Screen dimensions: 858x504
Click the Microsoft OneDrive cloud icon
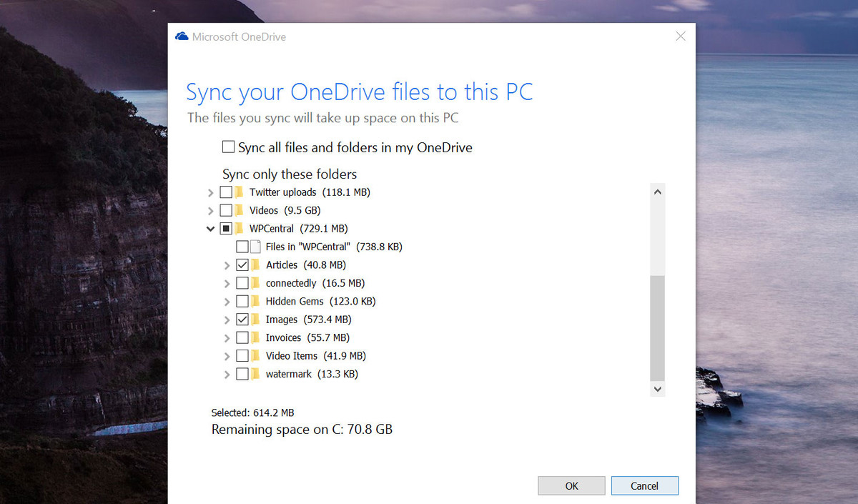pyautogui.click(x=182, y=36)
